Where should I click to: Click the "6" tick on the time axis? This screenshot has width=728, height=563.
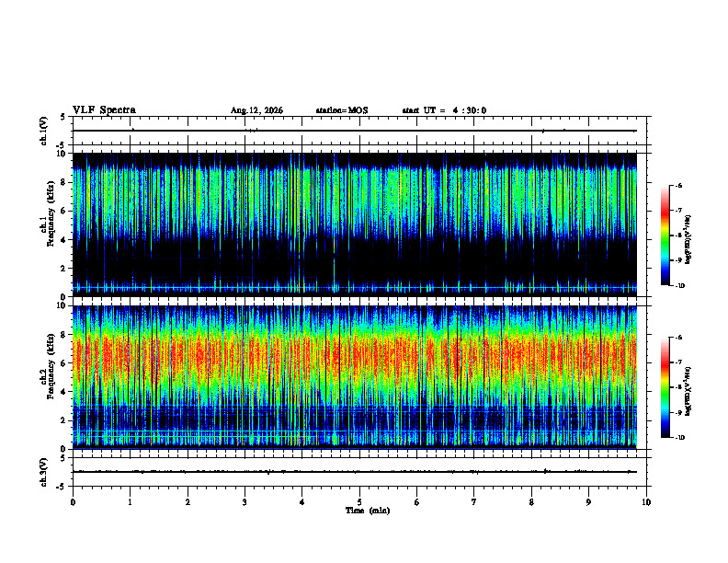417,502
